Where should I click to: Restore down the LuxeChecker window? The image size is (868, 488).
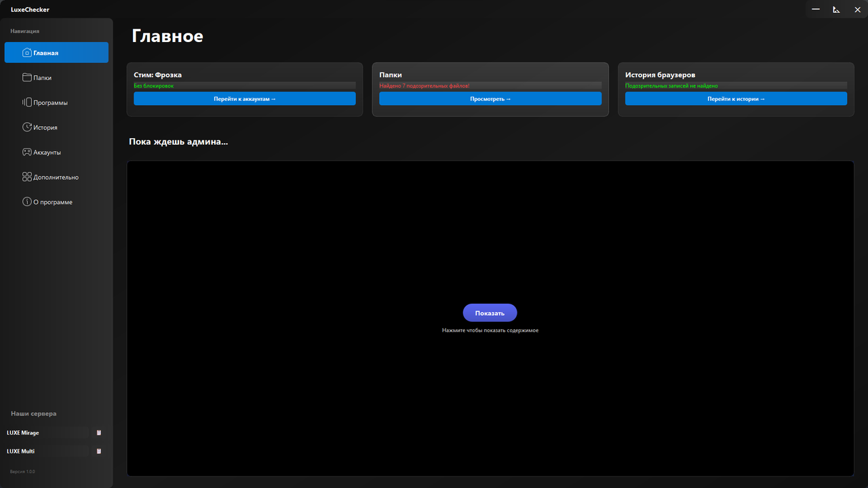tap(836, 9)
